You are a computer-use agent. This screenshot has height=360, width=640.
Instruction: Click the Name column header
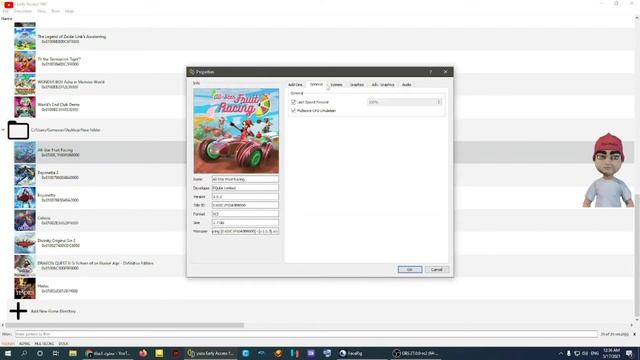coord(7,19)
